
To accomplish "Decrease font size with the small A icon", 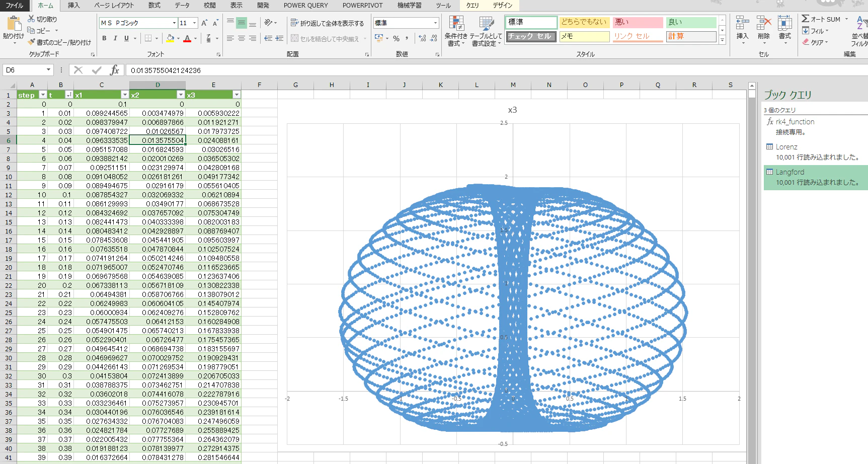I will pos(215,23).
